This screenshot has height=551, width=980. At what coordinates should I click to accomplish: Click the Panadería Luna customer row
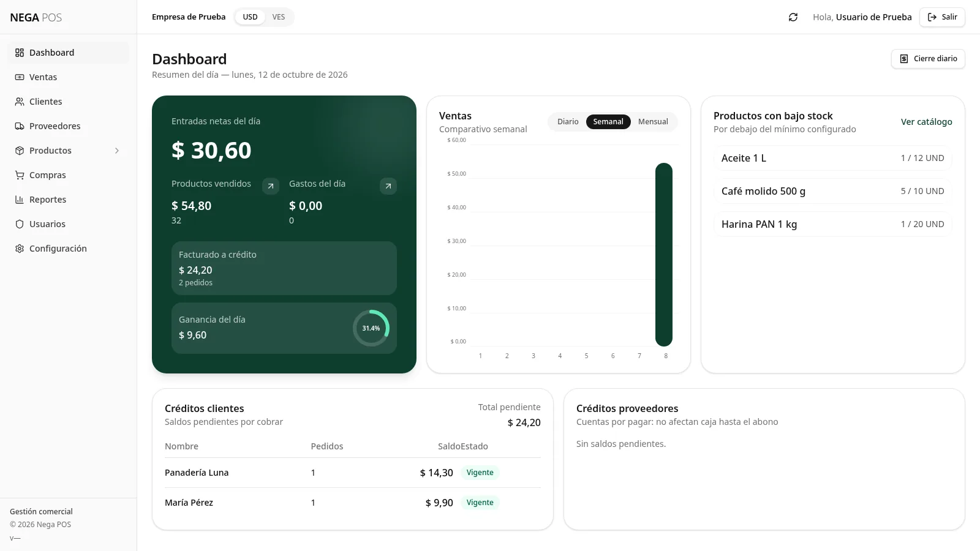tap(353, 473)
